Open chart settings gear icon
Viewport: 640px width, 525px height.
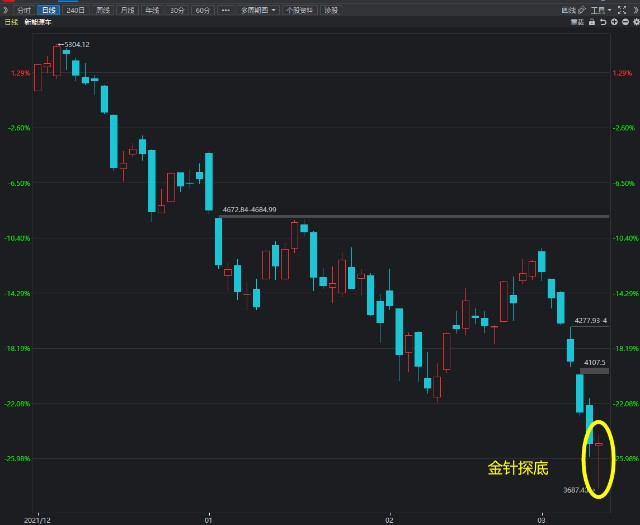pos(636,22)
